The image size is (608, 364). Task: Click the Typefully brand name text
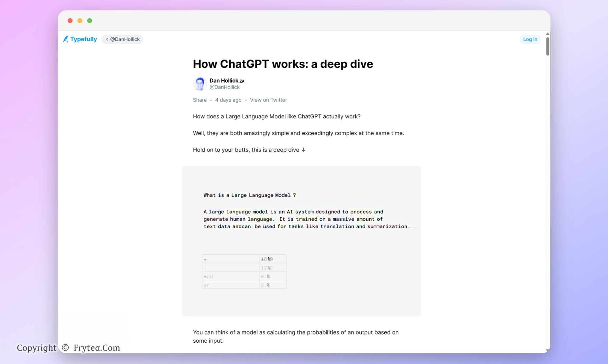coord(83,39)
